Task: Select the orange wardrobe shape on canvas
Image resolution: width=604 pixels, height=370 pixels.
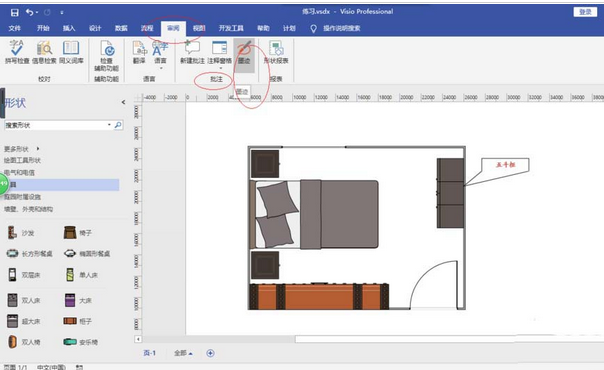Action: tap(319, 296)
